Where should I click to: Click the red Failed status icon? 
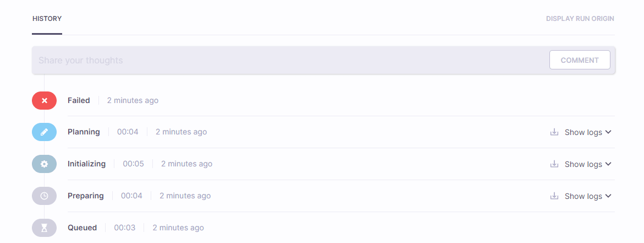click(x=45, y=100)
